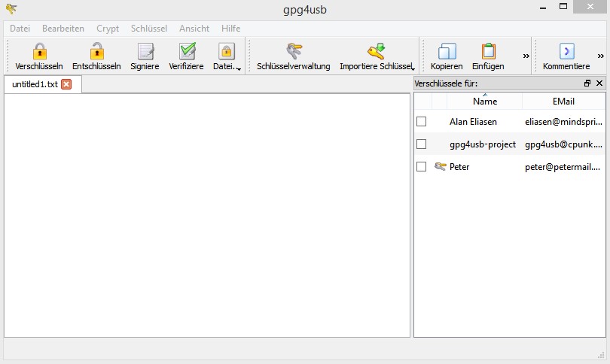This screenshot has width=610, height=364.
Task: Open the Importiere Schlüssel dropdown
Action: [x=413, y=68]
